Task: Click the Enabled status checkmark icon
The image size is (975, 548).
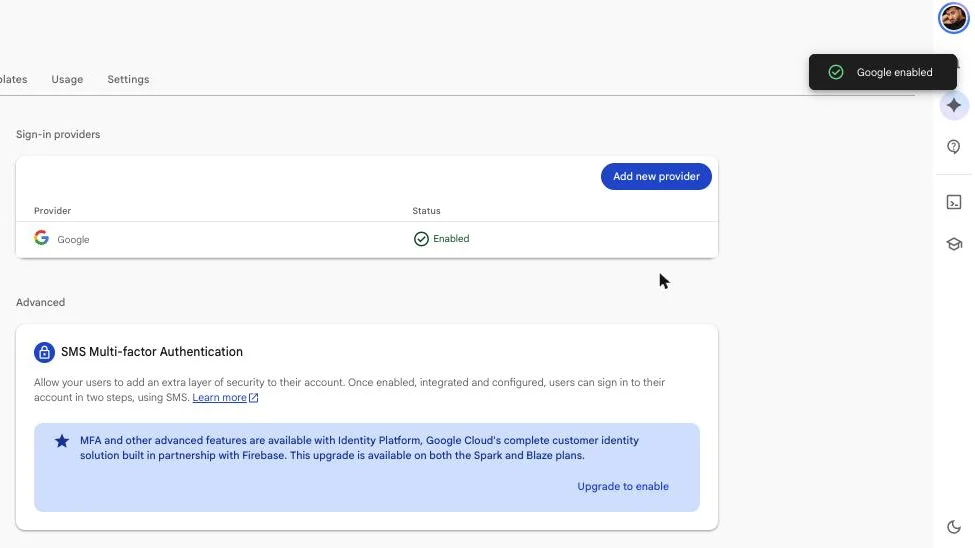Action: tap(421, 239)
